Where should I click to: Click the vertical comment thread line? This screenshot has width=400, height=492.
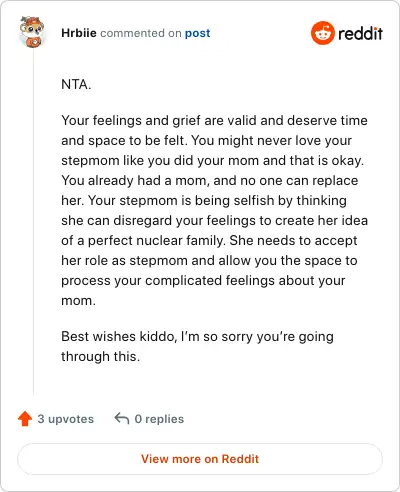click(33, 222)
